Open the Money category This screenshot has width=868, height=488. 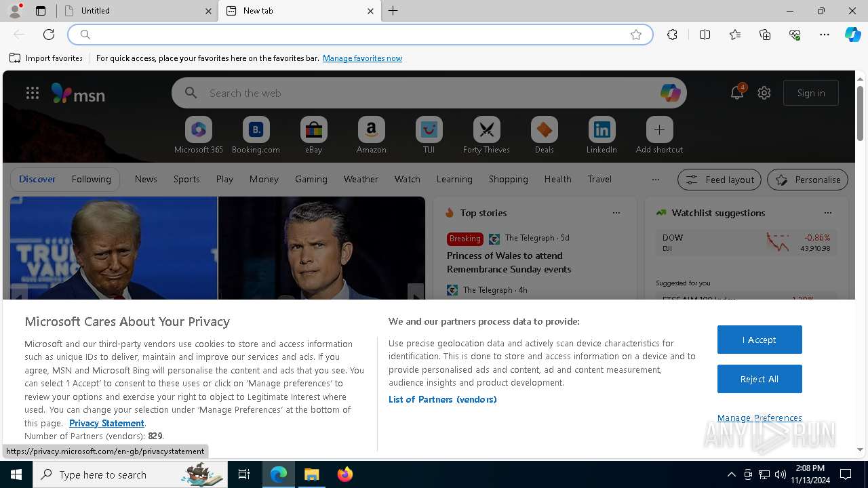pos(264,179)
